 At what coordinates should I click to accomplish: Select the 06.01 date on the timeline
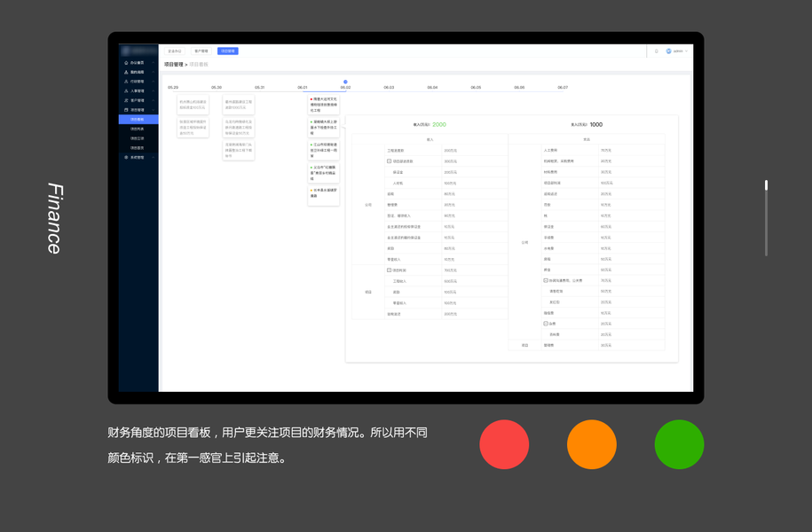303,88
